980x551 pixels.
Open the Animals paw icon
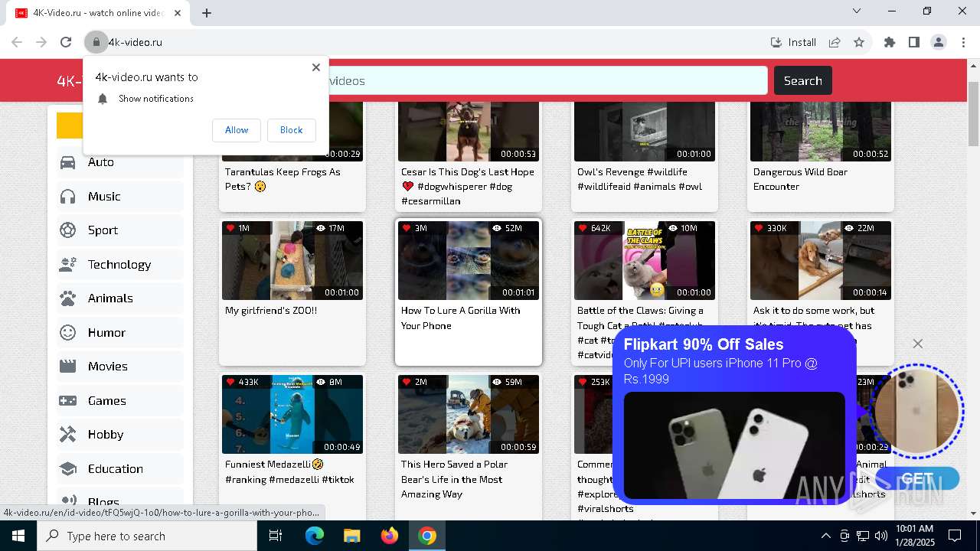coord(68,298)
